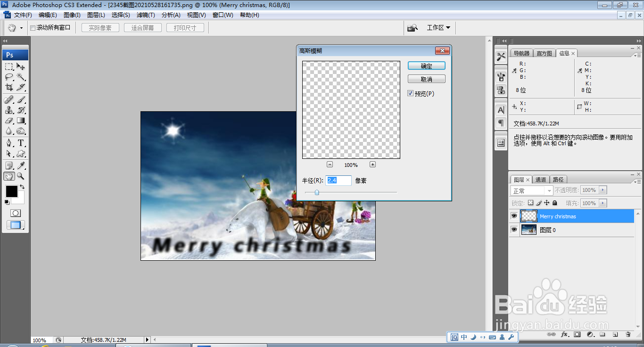The image size is (644, 347).
Task: Switch to the Histogram (直方图) tab
Action: tap(544, 53)
